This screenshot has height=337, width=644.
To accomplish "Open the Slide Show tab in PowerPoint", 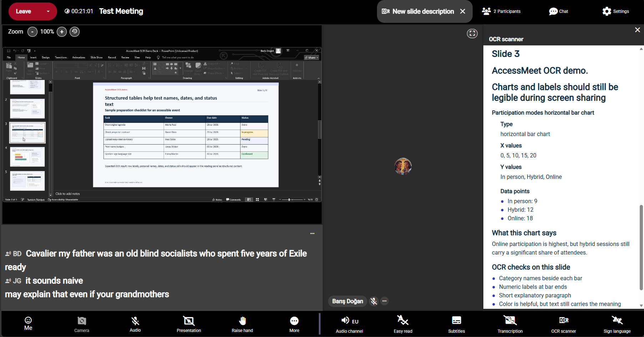I will tap(96, 57).
